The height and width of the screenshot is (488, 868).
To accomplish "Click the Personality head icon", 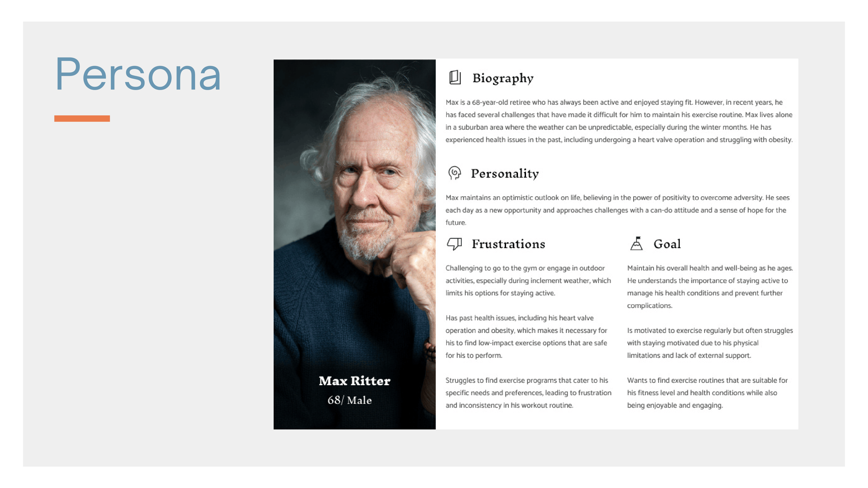I will [454, 173].
